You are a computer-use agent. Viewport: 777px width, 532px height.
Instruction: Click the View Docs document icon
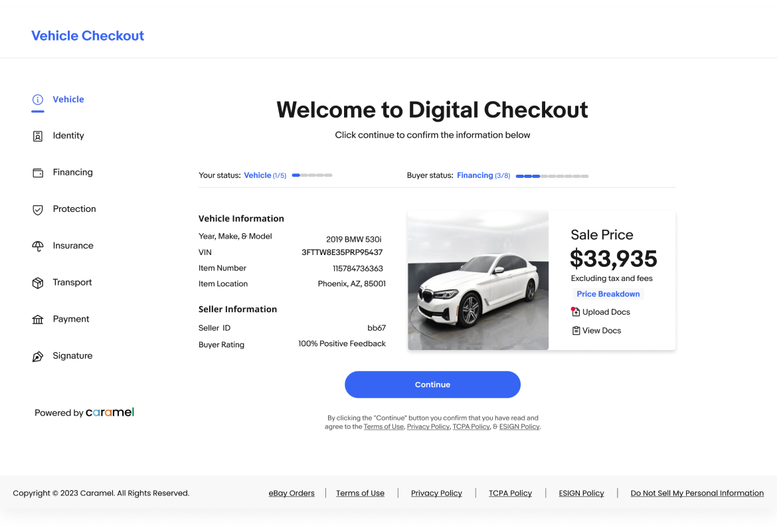[x=576, y=330]
